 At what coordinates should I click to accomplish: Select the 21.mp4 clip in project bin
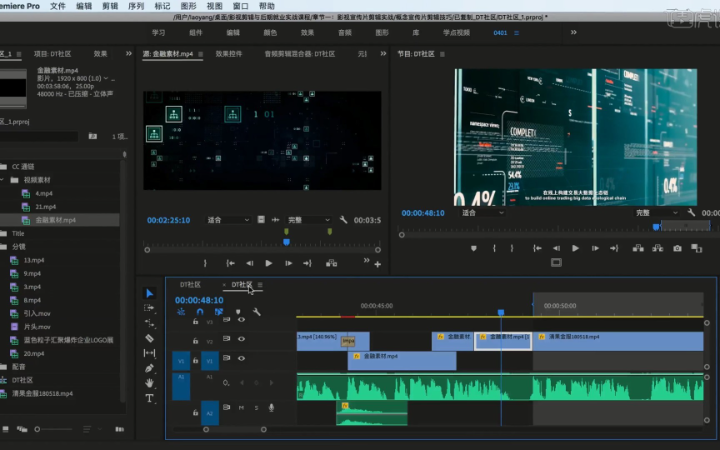tap(44, 206)
